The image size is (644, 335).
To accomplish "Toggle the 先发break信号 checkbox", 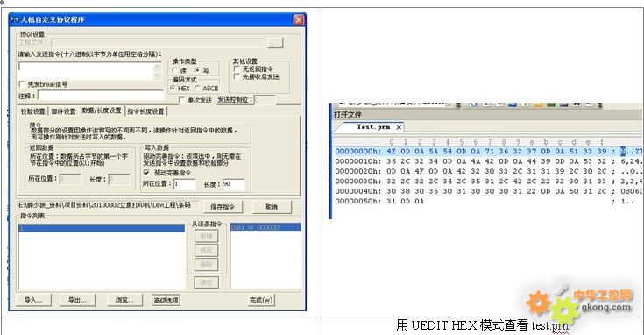I will click(22, 84).
